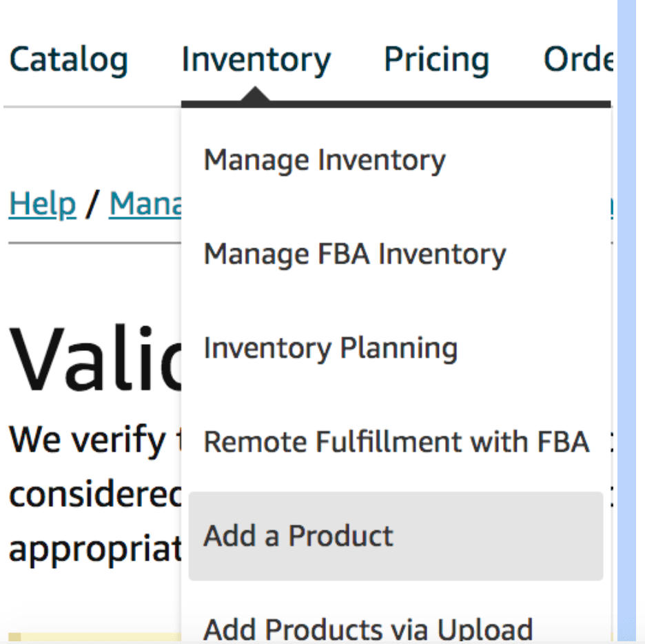Open the Pricing menu

[x=436, y=60]
